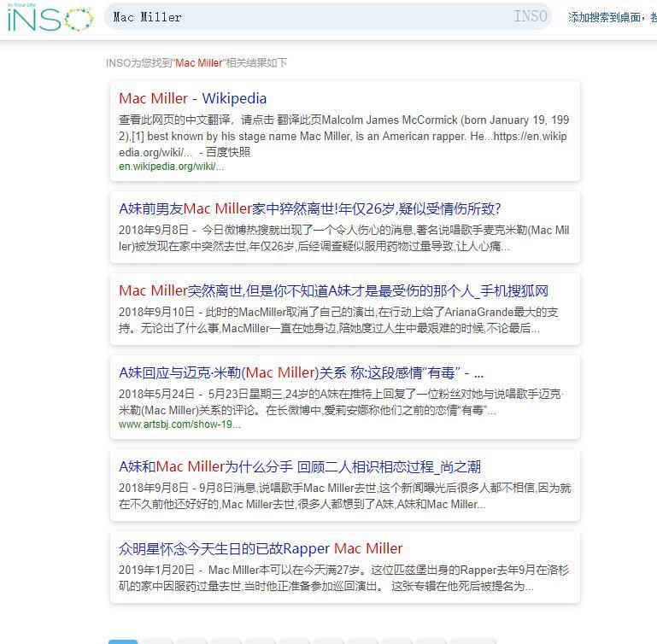The width and height of the screenshot is (657, 644).
Task: Open the Mac Miller - Wikipedia result
Action: 193,98
